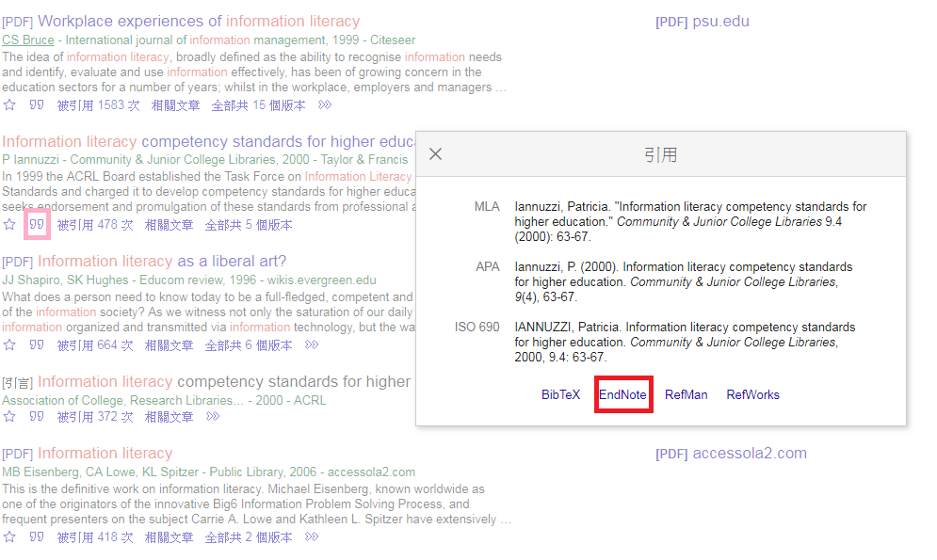The image size is (937, 560).
Task: Expand more options in the 被引用 372 次 row
Action: 213,416
